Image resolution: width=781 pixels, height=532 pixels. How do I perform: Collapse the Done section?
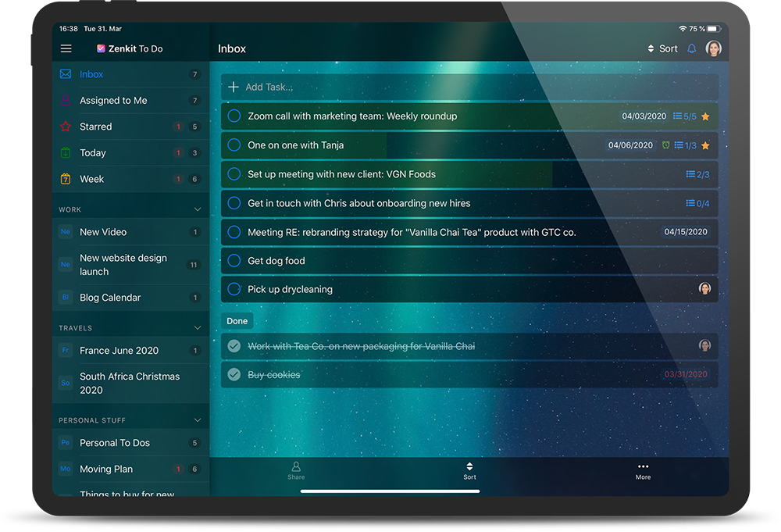click(237, 321)
